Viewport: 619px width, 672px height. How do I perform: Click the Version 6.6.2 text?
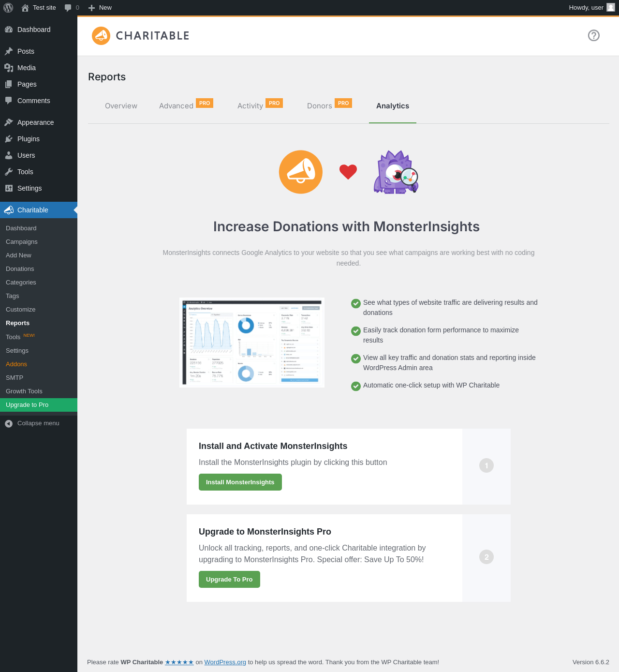(591, 662)
